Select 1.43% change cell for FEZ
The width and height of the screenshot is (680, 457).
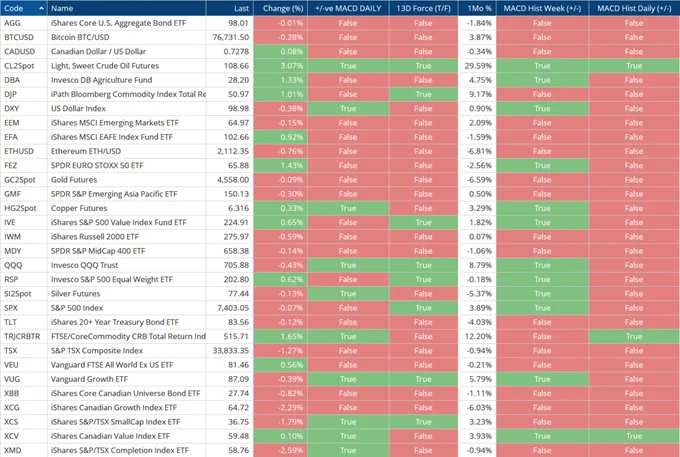280,166
